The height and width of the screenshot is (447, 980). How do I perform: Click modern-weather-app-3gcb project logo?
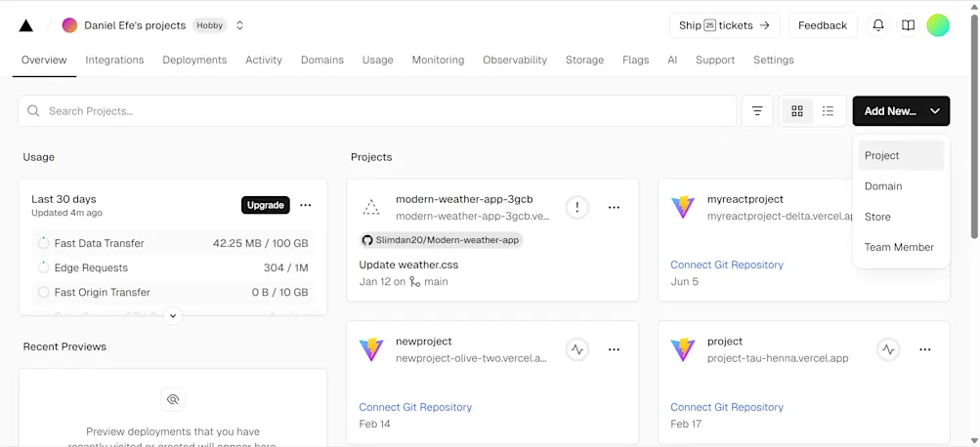(371, 207)
